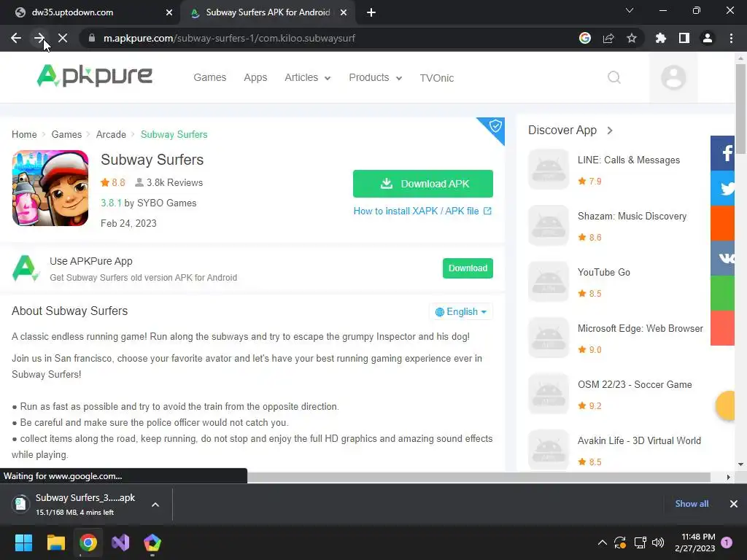Open the tab search dropdown
This screenshot has height=560, width=747.
pyautogui.click(x=630, y=10)
